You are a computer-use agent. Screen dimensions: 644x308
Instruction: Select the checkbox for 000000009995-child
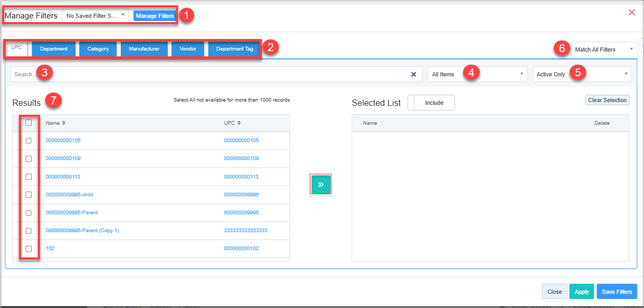[28, 195]
